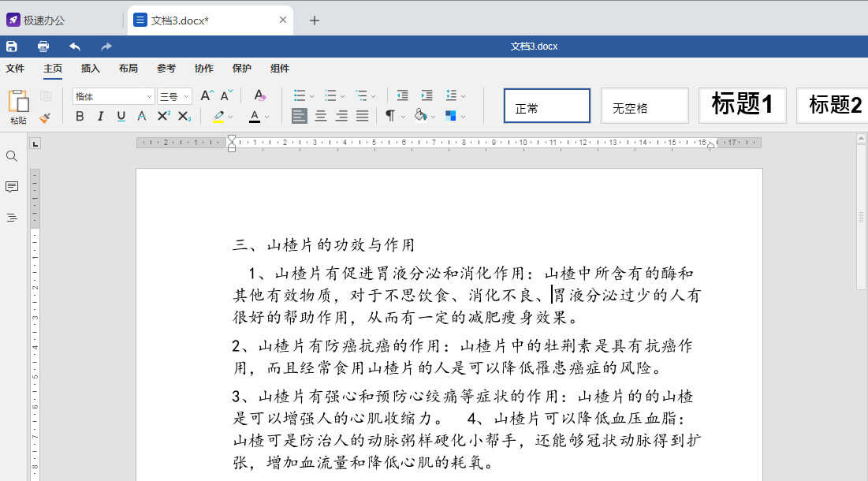Apply strikethrough to text
The width and height of the screenshot is (868, 481).
(x=142, y=116)
